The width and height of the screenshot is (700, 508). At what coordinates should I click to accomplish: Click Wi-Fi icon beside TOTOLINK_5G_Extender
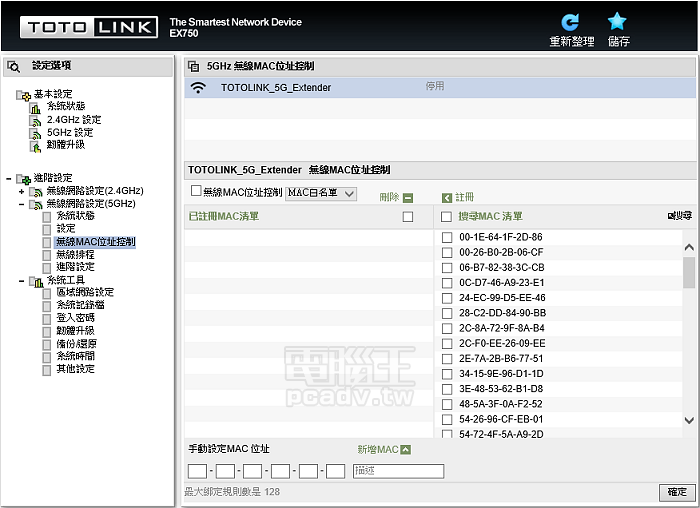(199, 88)
